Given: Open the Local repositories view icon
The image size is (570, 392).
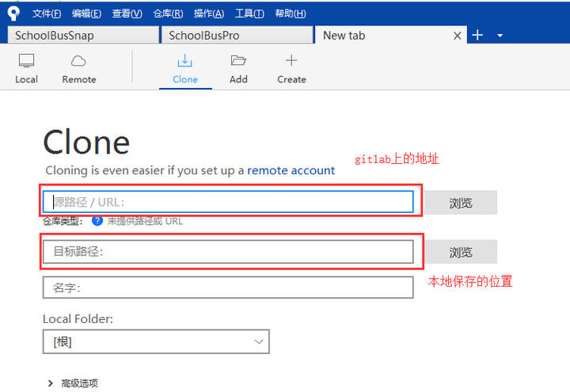Looking at the screenshot, I should tap(27, 61).
